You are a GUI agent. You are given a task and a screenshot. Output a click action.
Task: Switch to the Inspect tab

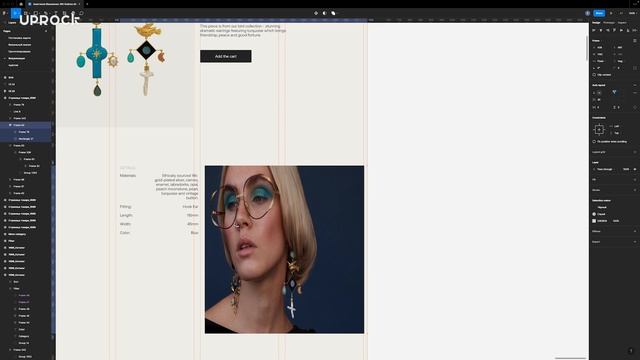point(622,22)
